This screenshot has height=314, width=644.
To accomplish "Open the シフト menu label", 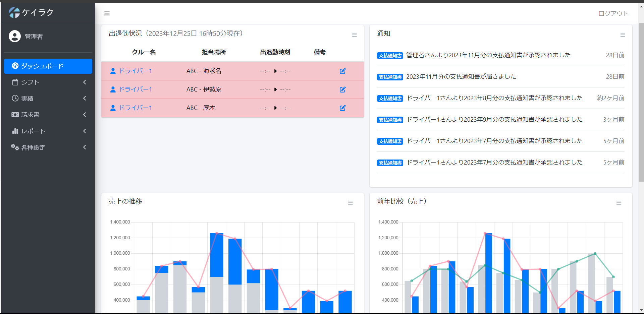I will click(31, 82).
